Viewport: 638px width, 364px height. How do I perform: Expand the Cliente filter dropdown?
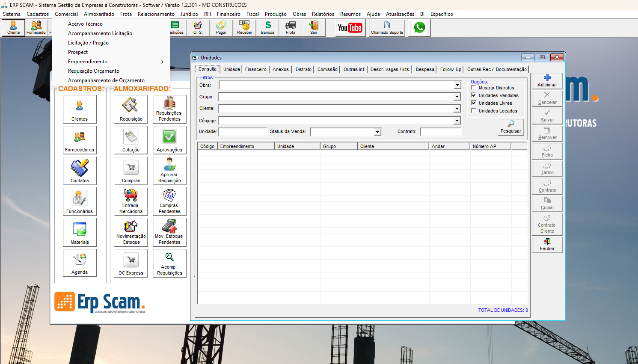457,109
